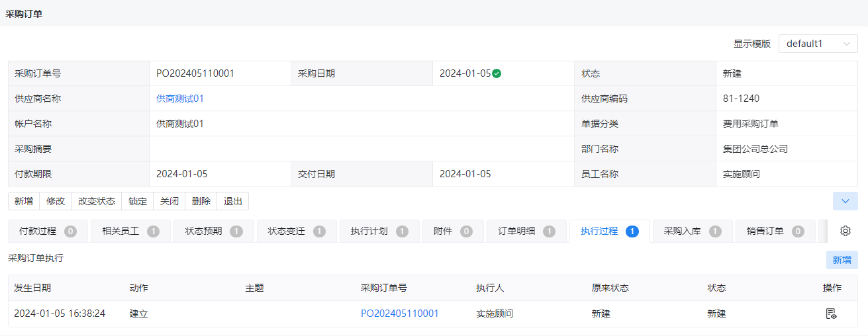This screenshot has height=336, width=868.
Task: Delete the order via 删除
Action: tap(201, 201)
